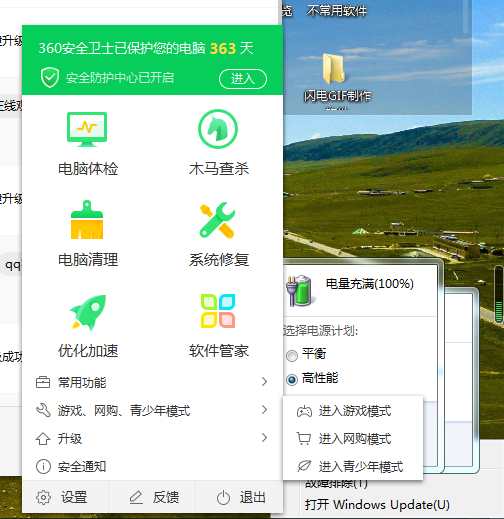Click the 进入 button in green header
The width and height of the screenshot is (504, 519).
pyautogui.click(x=243, y=79)
